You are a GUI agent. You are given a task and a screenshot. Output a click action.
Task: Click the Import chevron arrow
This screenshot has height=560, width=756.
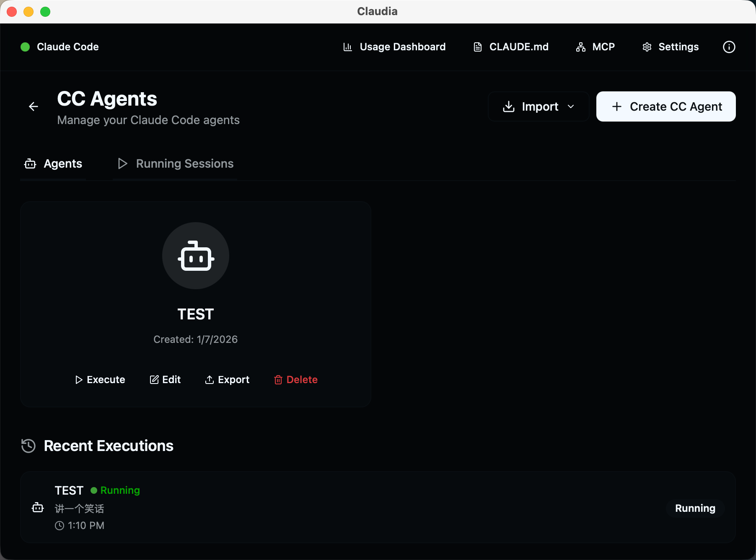point(571,106)
